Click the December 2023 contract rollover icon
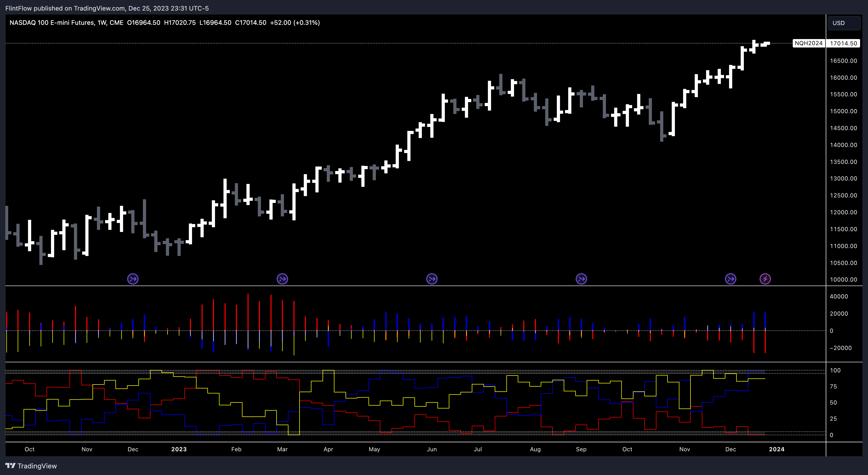This screenshot has width=868, height=475. point(731,279)
